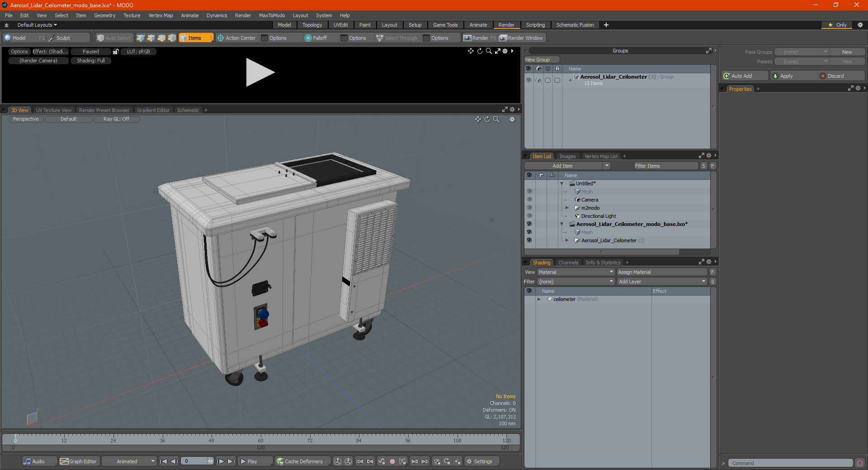The width and height of the screenshot is (868, 470).
Task: Click the render preview lock icon
Action: point(116,52)
